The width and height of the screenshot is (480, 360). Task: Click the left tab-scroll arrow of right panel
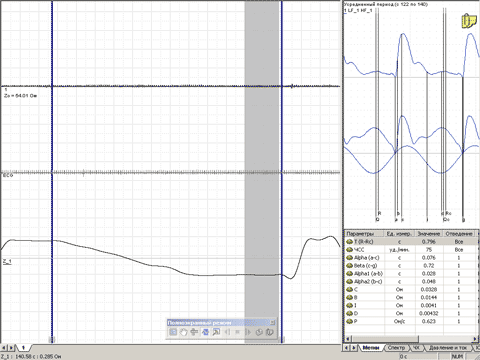pos(346,348)
